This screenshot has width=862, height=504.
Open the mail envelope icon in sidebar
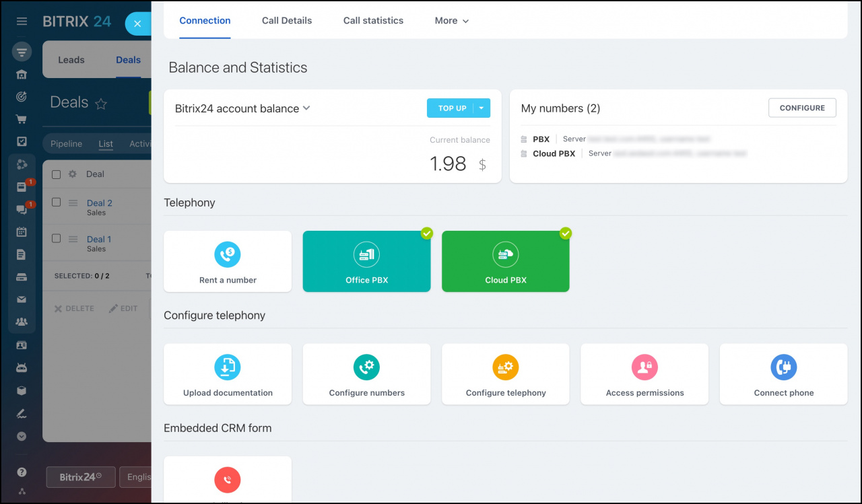[x=22, y=299]
